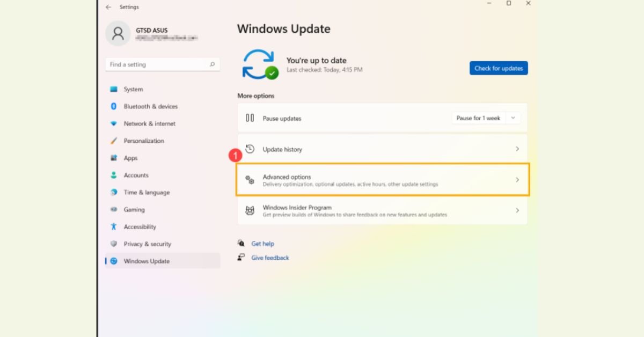This screenshot has width=644, height=337.
Task: Click the Find a setting search box
Action: click(x=163, y=64)
